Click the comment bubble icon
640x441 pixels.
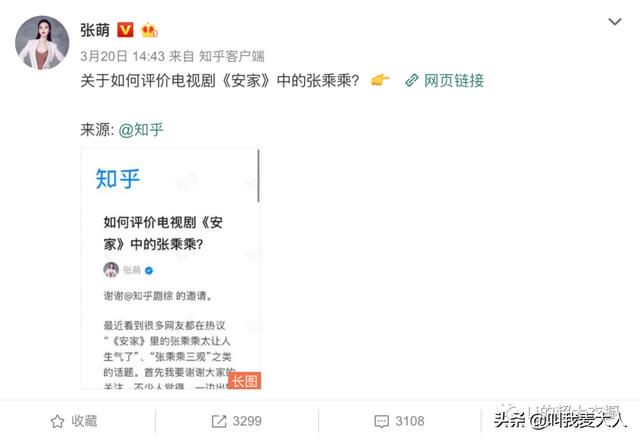pyautogui.click(x=382, y=421)
